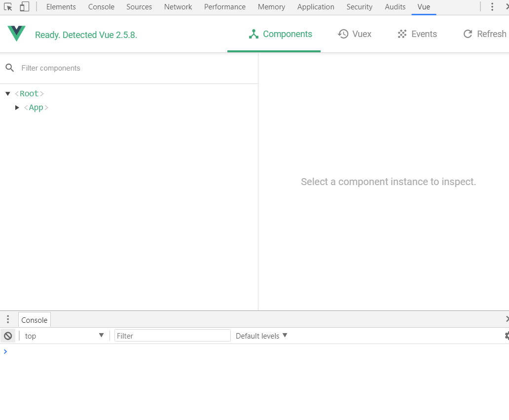Screen dimensions: 509x420
Task: Open the Performance tab
Action: 224,7
